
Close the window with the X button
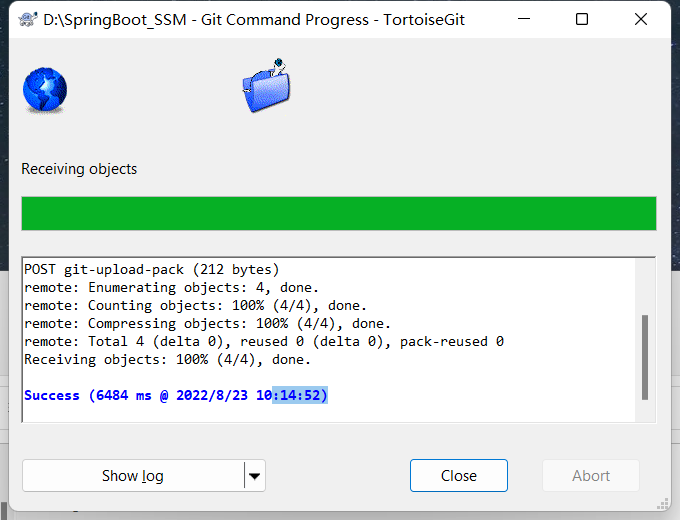coord(641,19)
